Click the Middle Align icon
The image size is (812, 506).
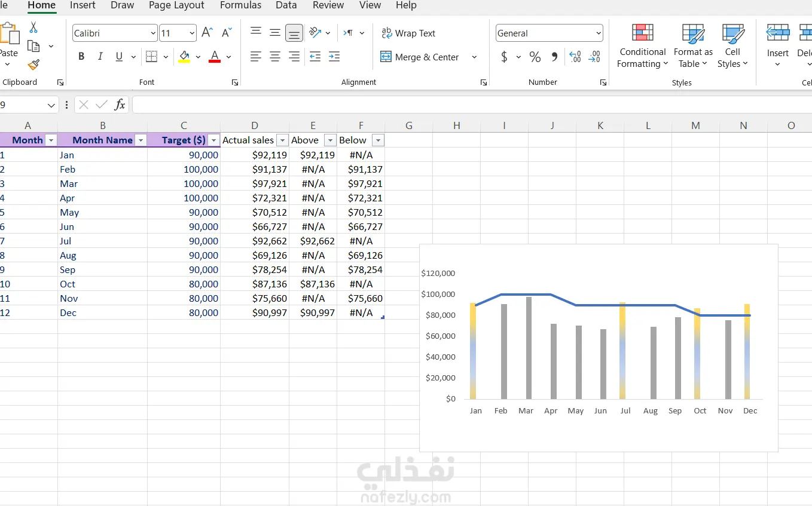(x=275, y=33)
